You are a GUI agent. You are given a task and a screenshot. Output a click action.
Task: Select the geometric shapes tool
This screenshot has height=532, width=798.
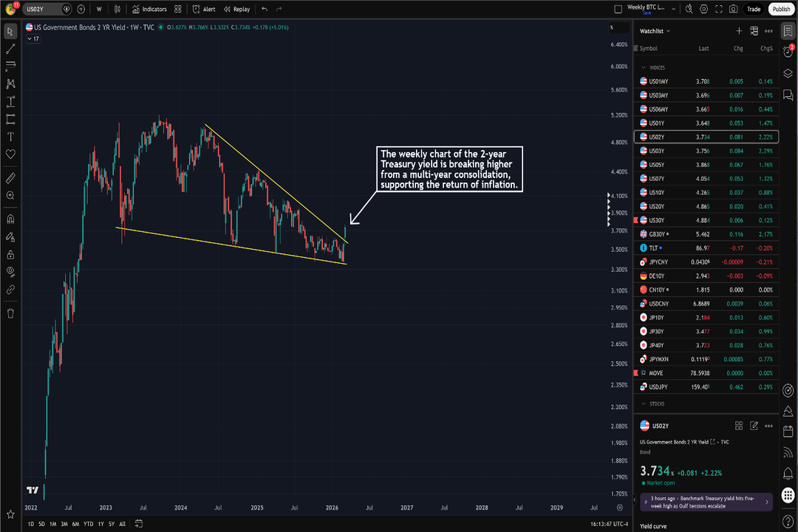(10, 119)
